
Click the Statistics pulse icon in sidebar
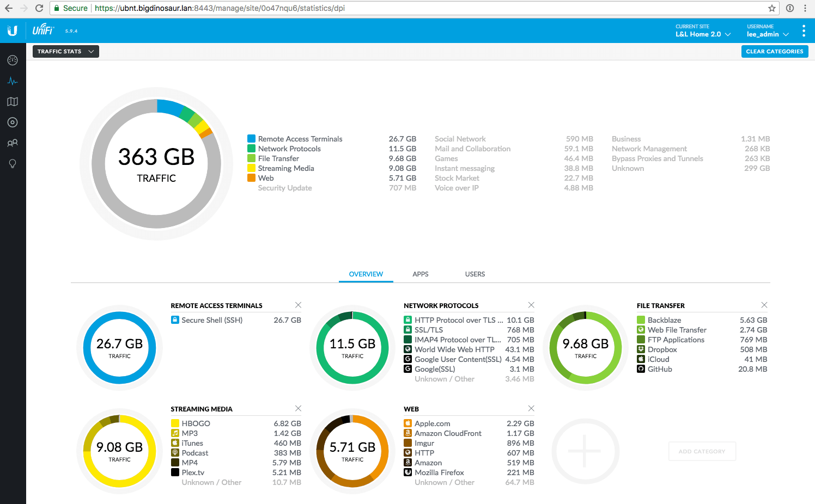click(x=13, y=81)
